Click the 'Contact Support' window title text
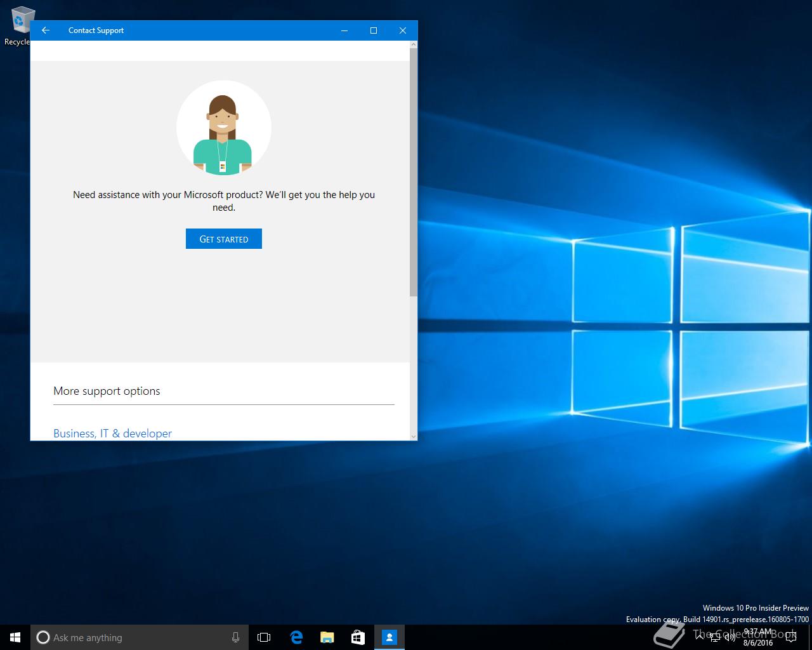 (x=96, y=30)
